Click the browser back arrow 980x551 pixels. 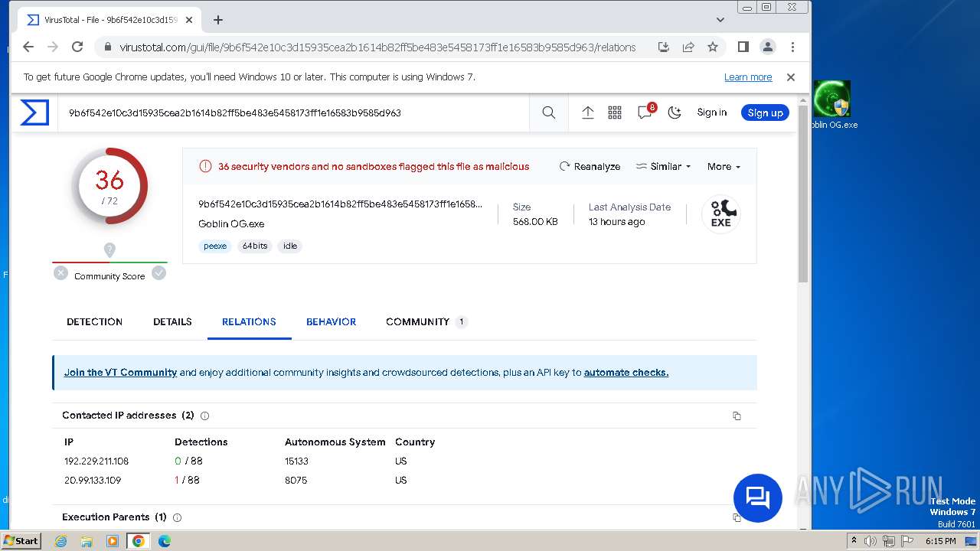click(28, 47)
